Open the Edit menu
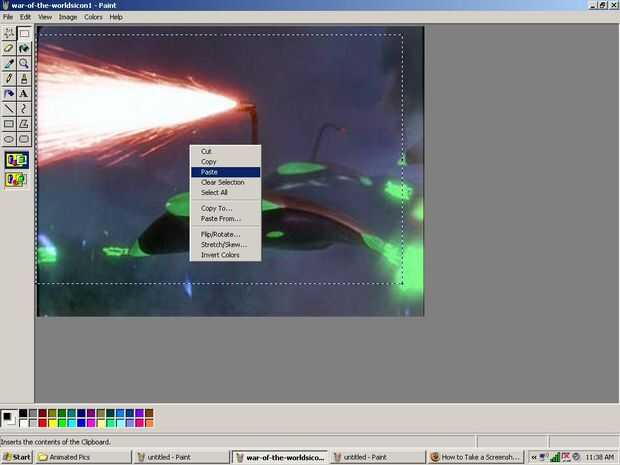This screenshot has height=465, width=620. tap(25, 17)
